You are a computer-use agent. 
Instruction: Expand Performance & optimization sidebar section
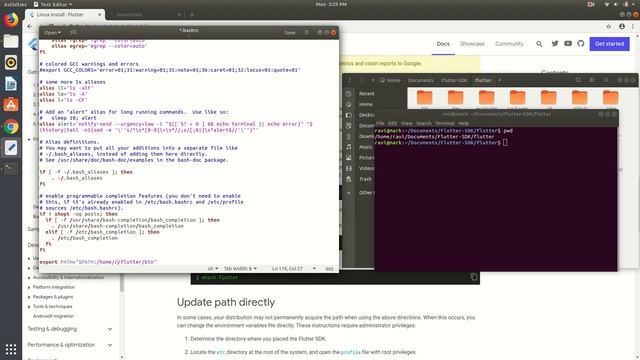[70, 344]
